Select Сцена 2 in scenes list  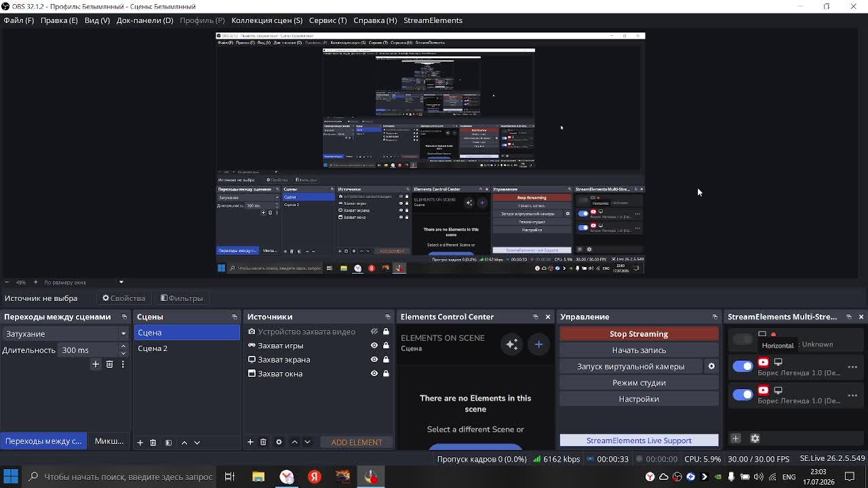(187, 348)
